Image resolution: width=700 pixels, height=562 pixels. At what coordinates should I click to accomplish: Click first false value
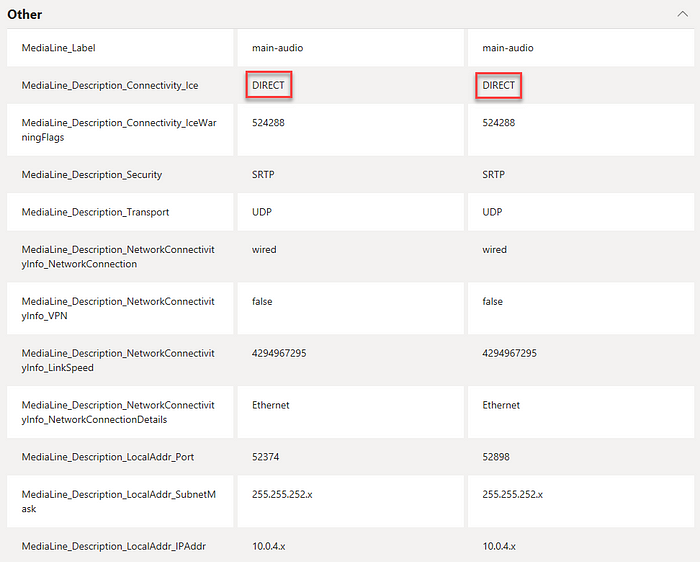pyautogui.click(x=262, y=301)
